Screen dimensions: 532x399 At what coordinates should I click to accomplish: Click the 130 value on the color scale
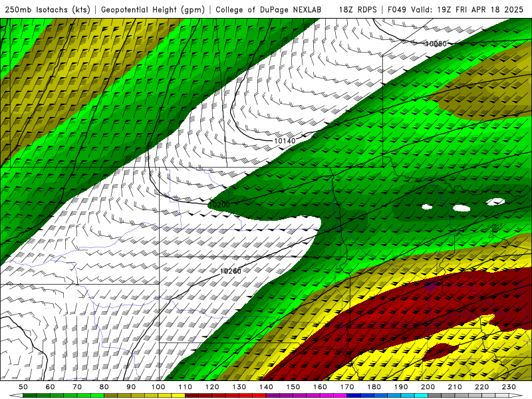coord(239,387)
